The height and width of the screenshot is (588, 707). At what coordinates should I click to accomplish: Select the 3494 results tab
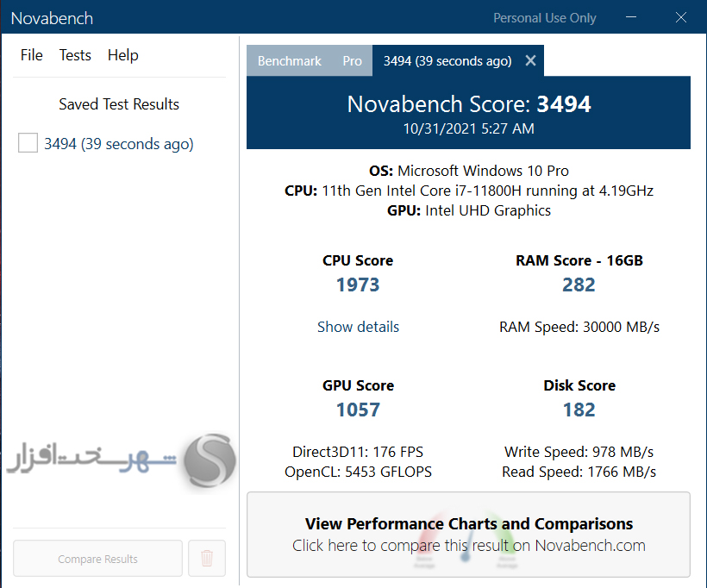(x=447, y=61)
